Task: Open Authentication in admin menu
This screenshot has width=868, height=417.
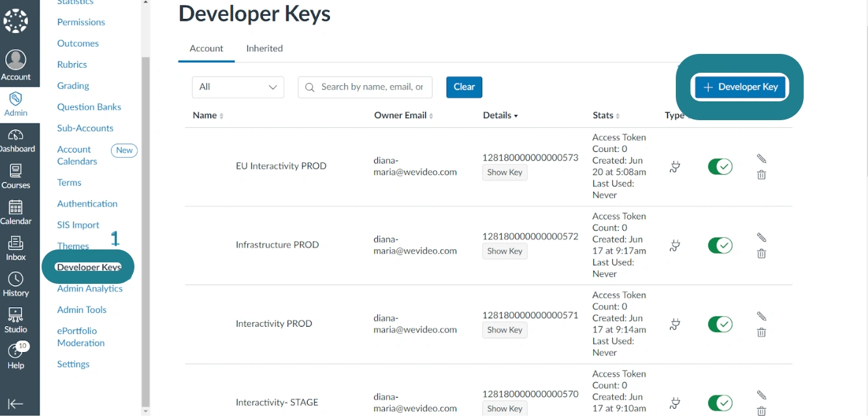Action: click(87, 204)
